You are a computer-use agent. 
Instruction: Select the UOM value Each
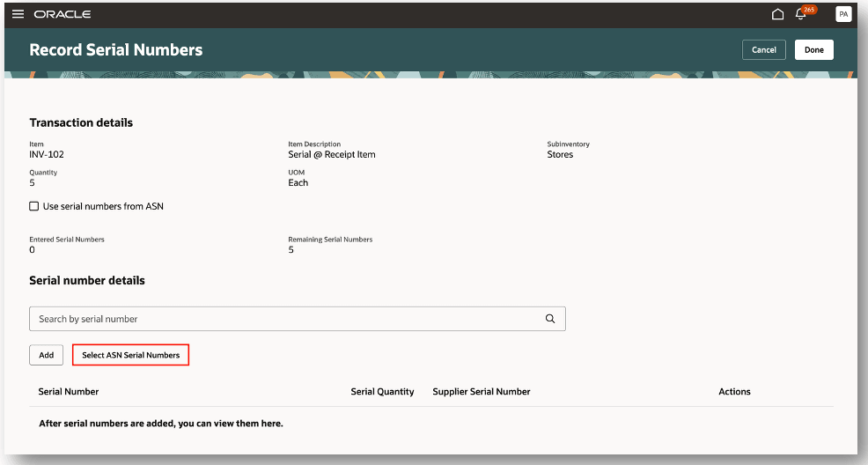point(298,182)
